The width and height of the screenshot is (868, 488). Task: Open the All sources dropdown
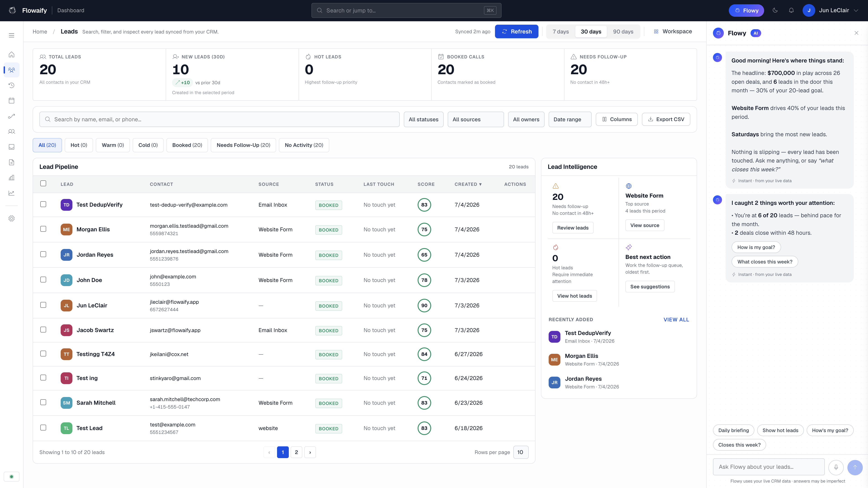(x=476, y=119)
